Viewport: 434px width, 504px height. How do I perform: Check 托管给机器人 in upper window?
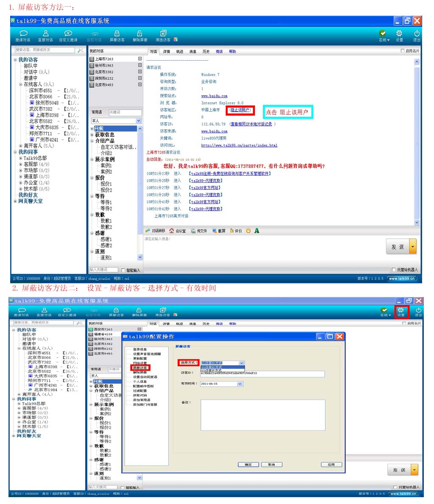coord(394,270)
